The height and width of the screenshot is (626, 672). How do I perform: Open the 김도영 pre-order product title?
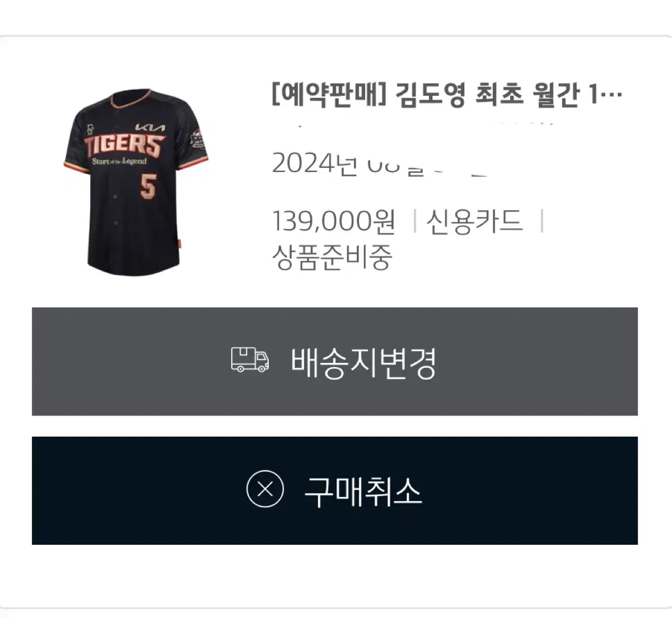pos(447,95)
